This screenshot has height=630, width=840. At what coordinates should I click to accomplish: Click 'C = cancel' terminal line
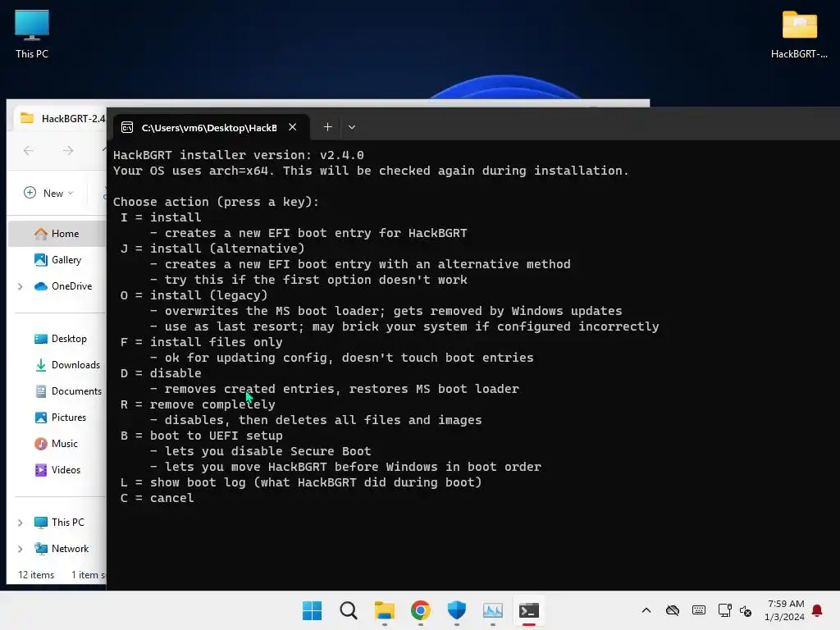157,498
